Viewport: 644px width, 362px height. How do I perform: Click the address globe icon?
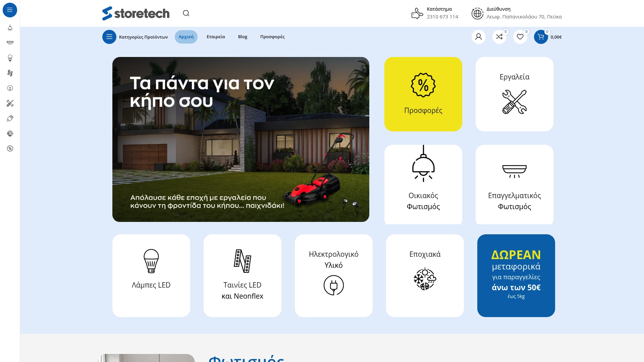pos(477,13)
